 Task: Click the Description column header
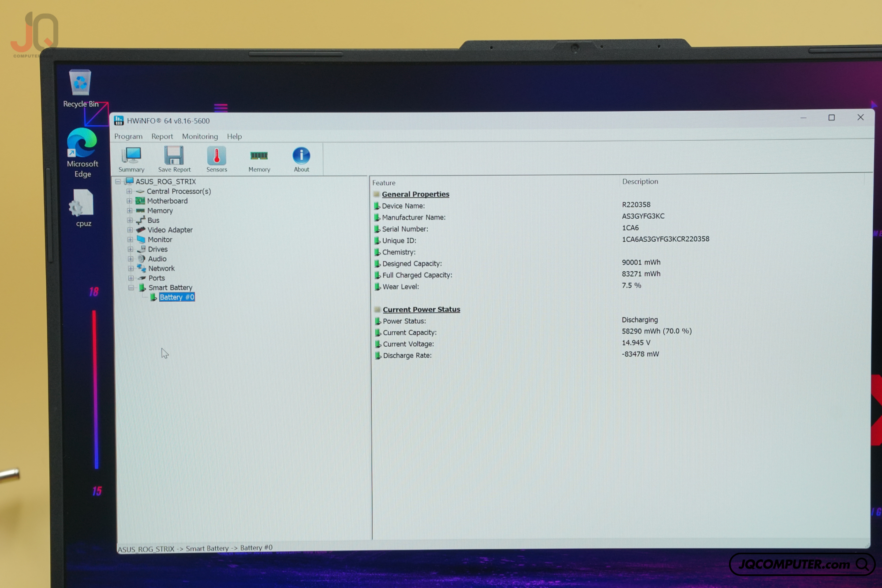[640, 181]
